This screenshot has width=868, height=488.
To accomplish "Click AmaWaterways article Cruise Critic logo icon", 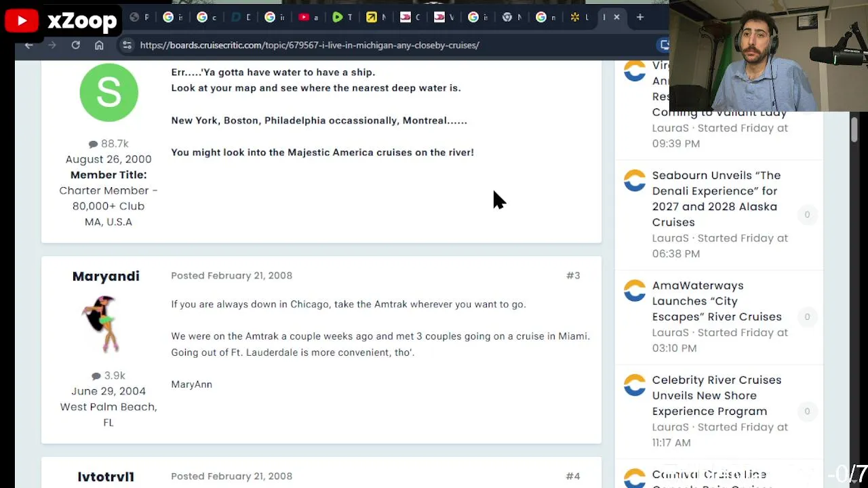I will click(635, 291).
